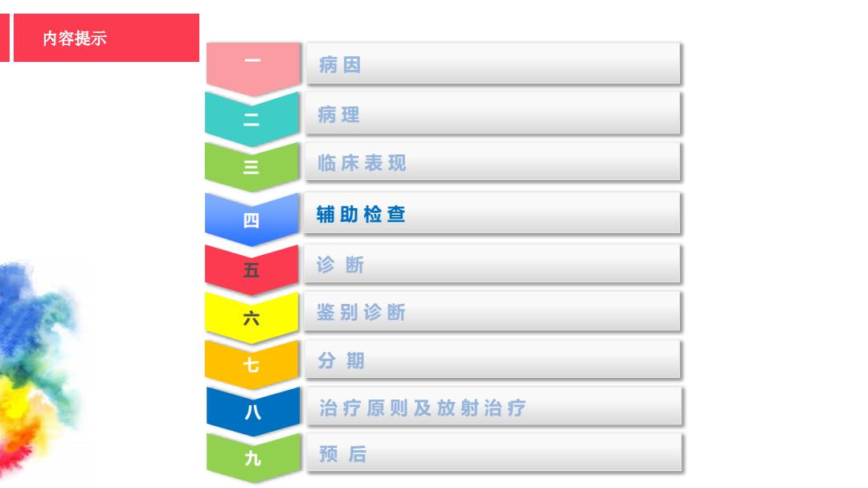Image resolution: width=868 pixels, height=488 pixels.
Task: Select the blue chevron labeled 四
Action: coord(252,219)
